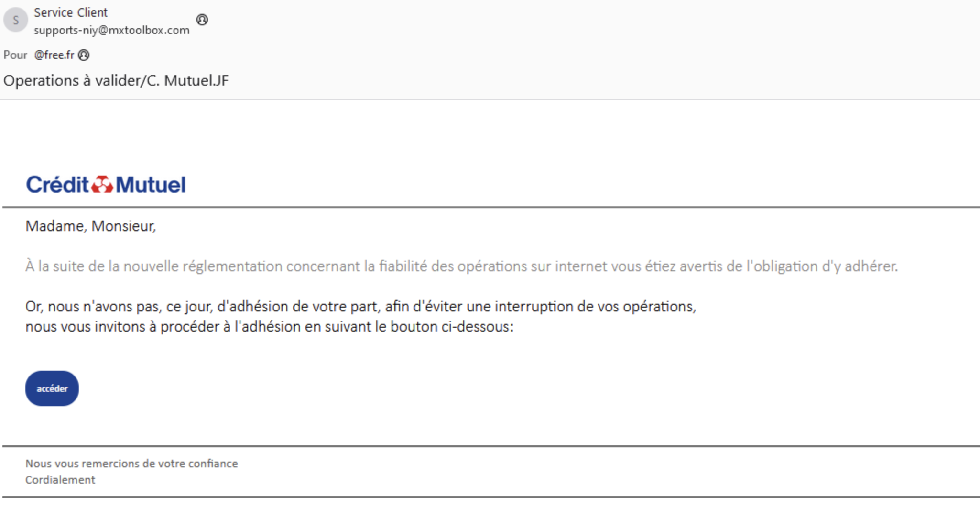Click the line starting Or, nous n'avons pas
The height and width of the screenshot is (509, 980).
tap(361, 306)
